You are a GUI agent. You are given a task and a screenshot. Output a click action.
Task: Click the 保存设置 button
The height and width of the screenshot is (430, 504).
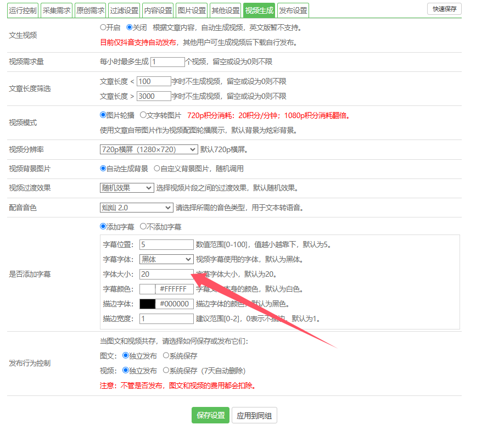(x=211, y=415)
